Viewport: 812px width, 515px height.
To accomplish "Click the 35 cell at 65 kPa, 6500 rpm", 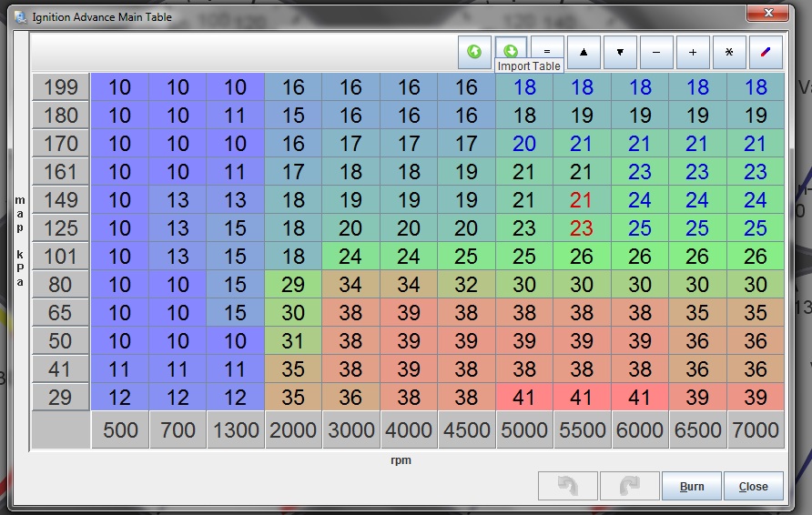I will (x=698, y=313).
